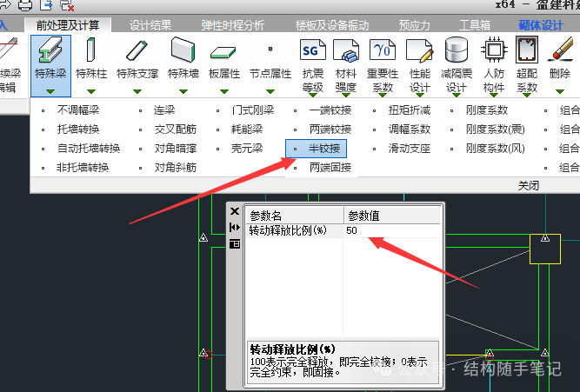Select the 连梁 menu option
The image size is (580, 392).
[164, 110]
